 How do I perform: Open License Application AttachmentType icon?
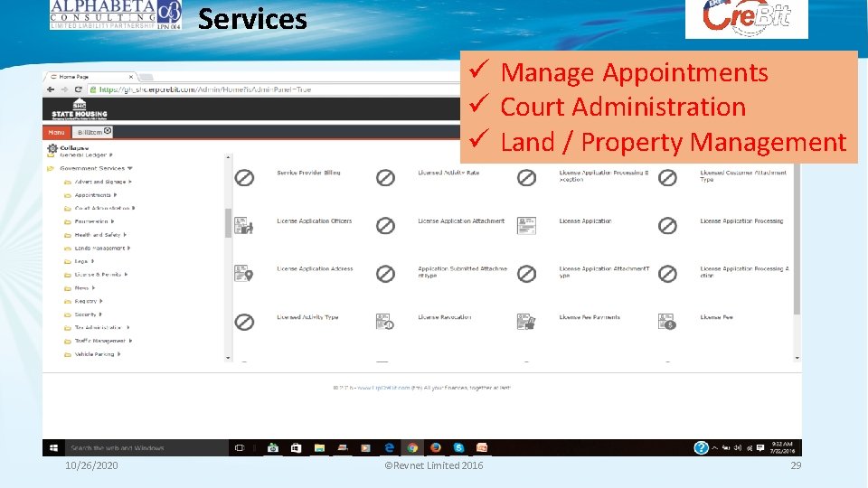tap(526, 273)
